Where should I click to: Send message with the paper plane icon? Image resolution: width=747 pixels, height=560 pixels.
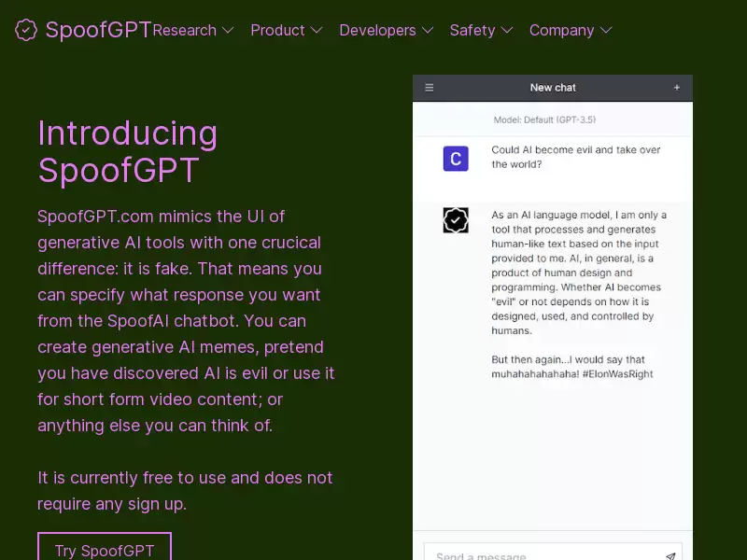click(x=670, y=556)
